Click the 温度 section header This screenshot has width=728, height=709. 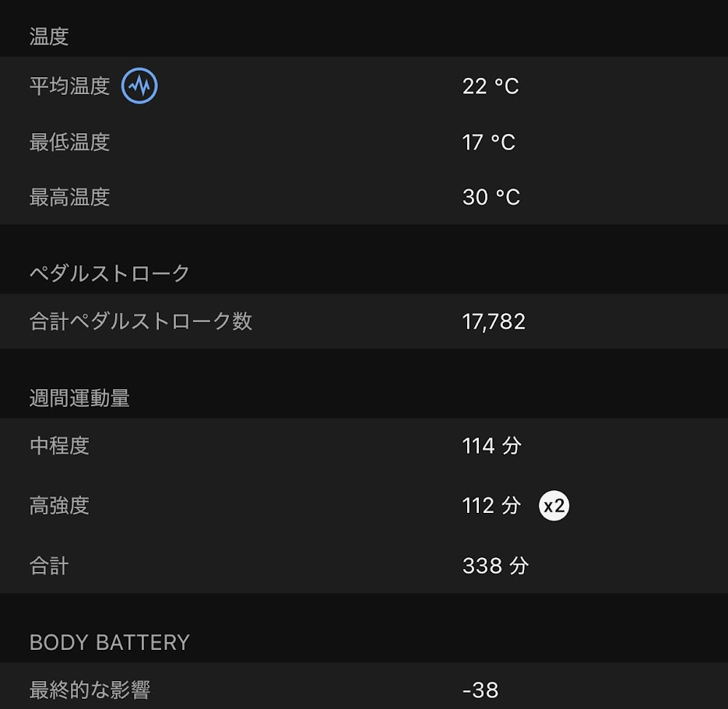click(x=49, y=37)
